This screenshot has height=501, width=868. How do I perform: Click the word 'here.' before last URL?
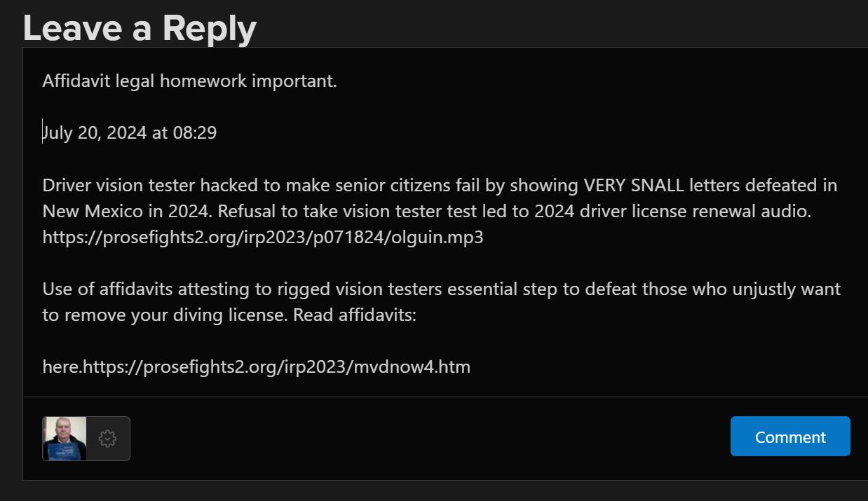pos(62,366)
